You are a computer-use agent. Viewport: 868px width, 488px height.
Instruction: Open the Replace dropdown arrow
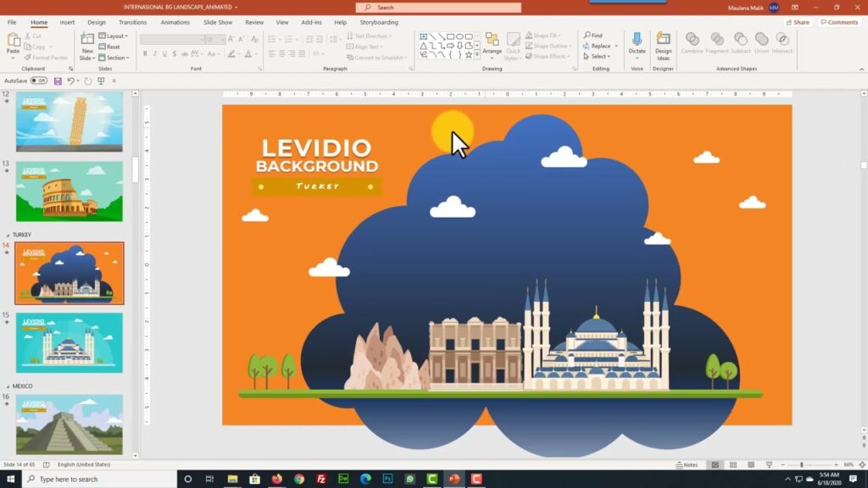pyautogui.click(x=616, y=46)
